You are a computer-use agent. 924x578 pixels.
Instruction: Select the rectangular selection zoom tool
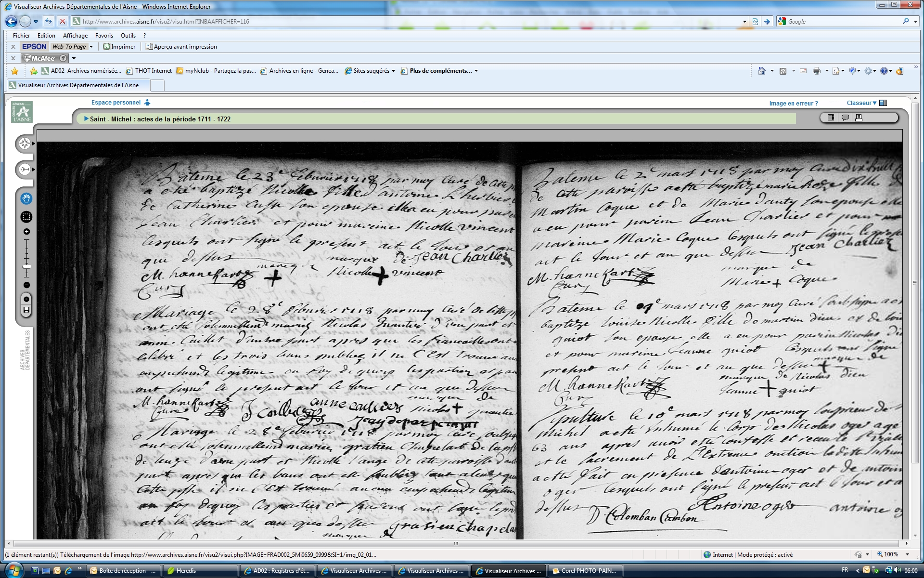(26, 217)
